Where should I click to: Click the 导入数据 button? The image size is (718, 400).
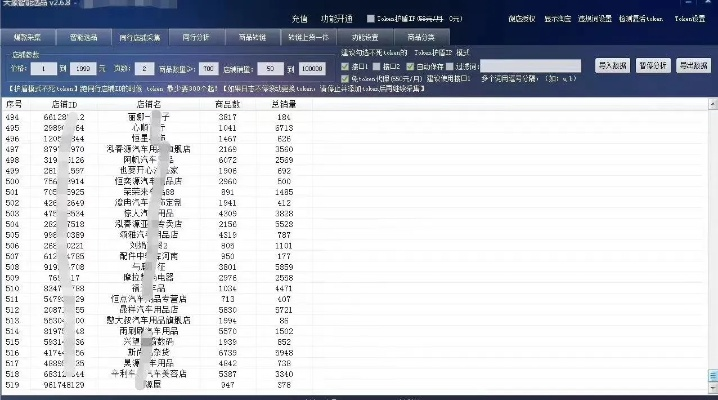click(x=612, y=65)
